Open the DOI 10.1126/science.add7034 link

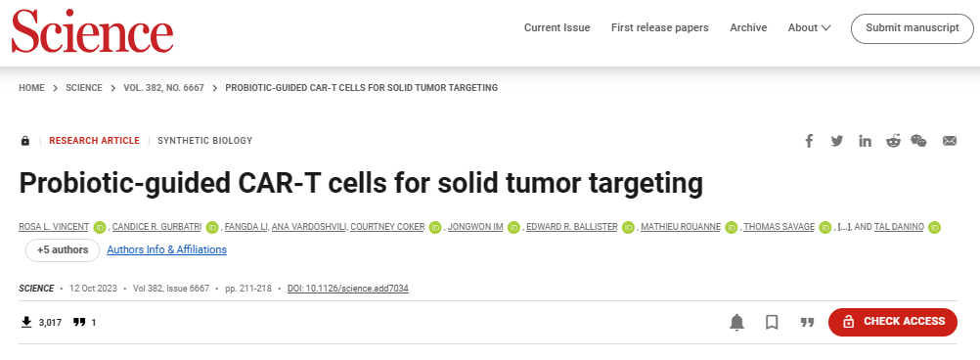(x=348, y=289)
